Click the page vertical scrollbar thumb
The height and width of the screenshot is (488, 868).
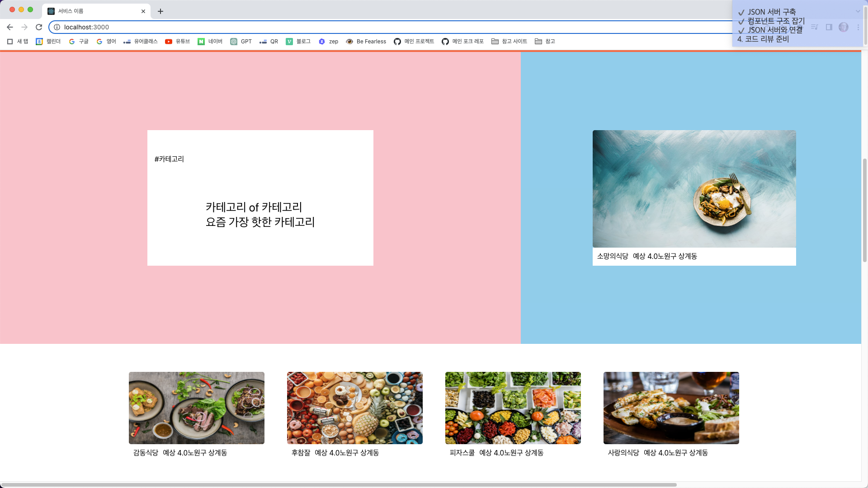(865, 210)
